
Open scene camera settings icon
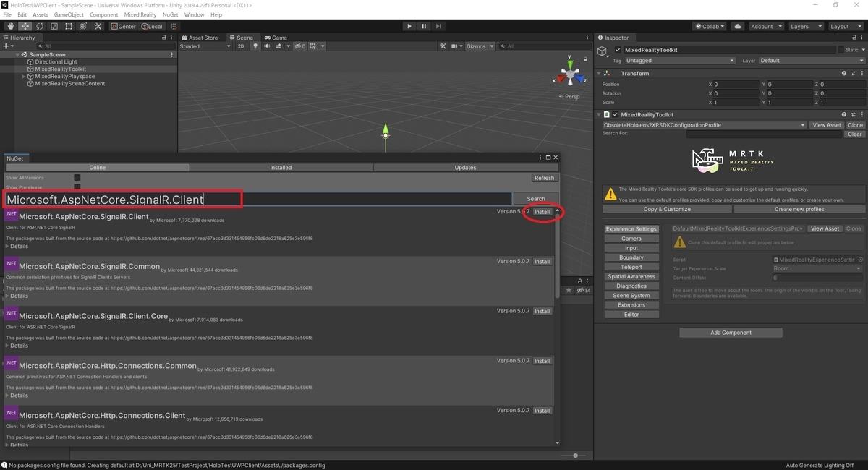pos(456,46)
